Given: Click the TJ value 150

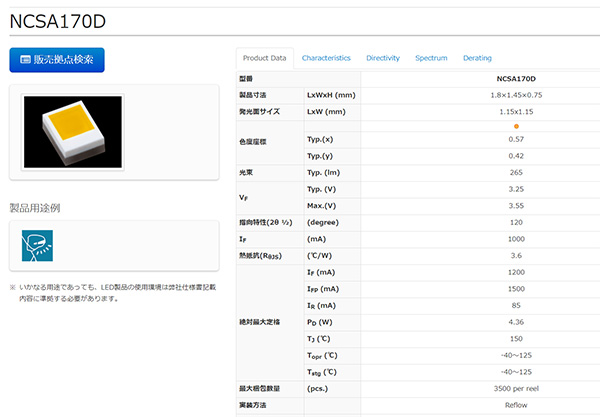Looking at the screenshot, I should [x=516, y=339].
